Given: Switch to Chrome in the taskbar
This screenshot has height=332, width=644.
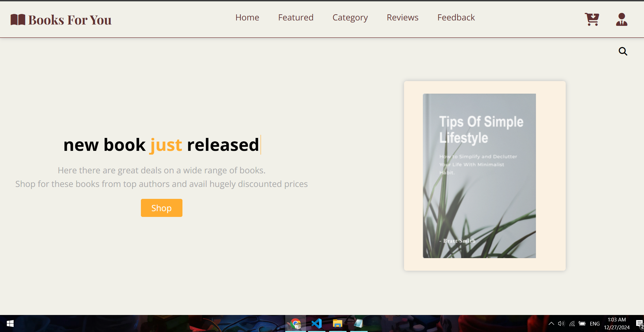Looking at the screenshot, I should 295,323.
